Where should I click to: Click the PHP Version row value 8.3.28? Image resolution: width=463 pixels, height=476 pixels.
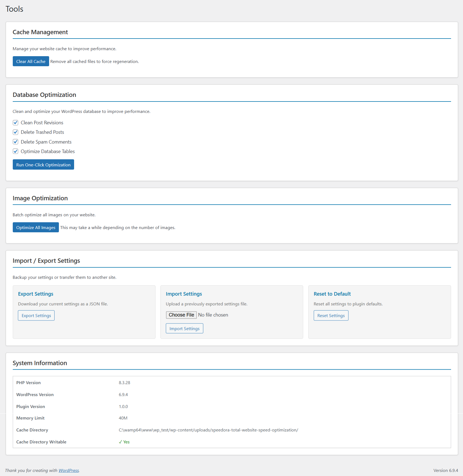[125, 383]
